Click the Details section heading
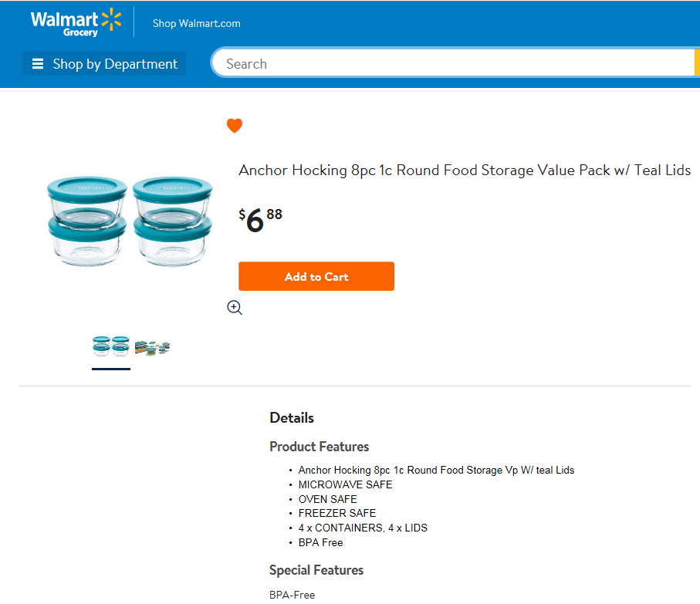The image size is (700, 604). (292, 418)
